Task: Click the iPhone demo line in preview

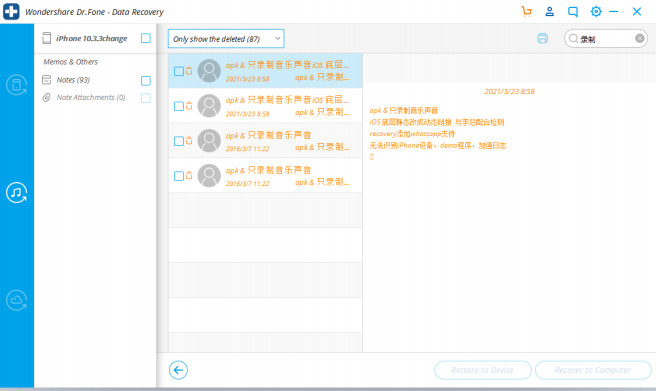Action: [x=438, y=146]
